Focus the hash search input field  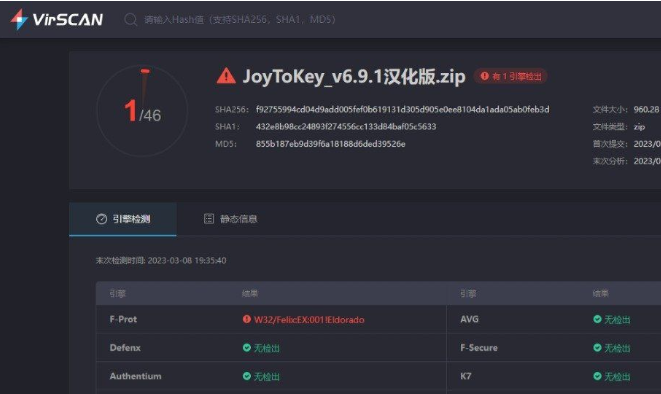coord(239,19)
